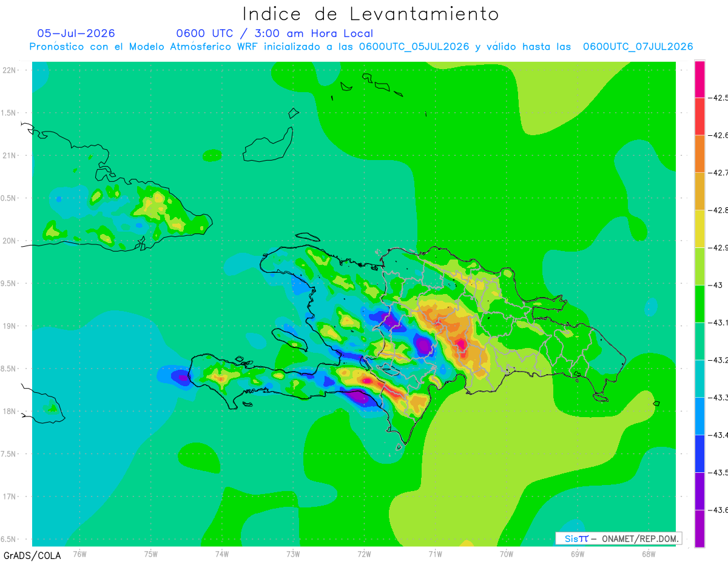Click the "73W" longitude label
The width and height of the screenshot is (728, 562).
tap(292, 554)
